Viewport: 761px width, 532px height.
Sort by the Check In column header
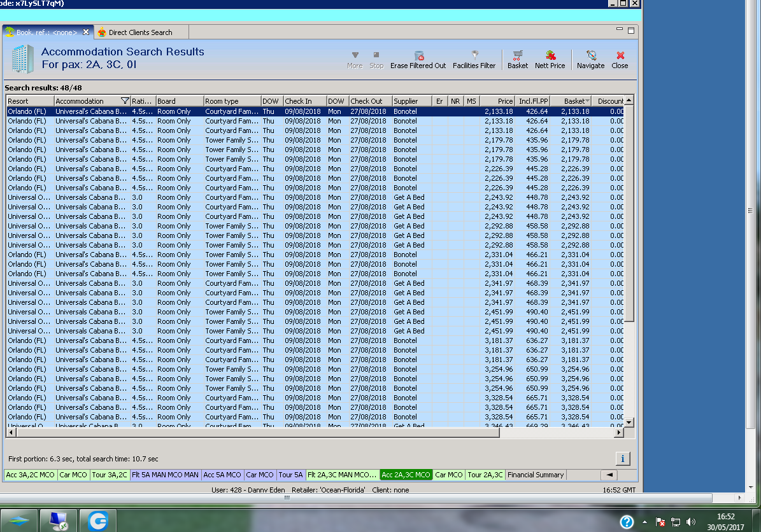pyautogui.click(x=305, y=101)
